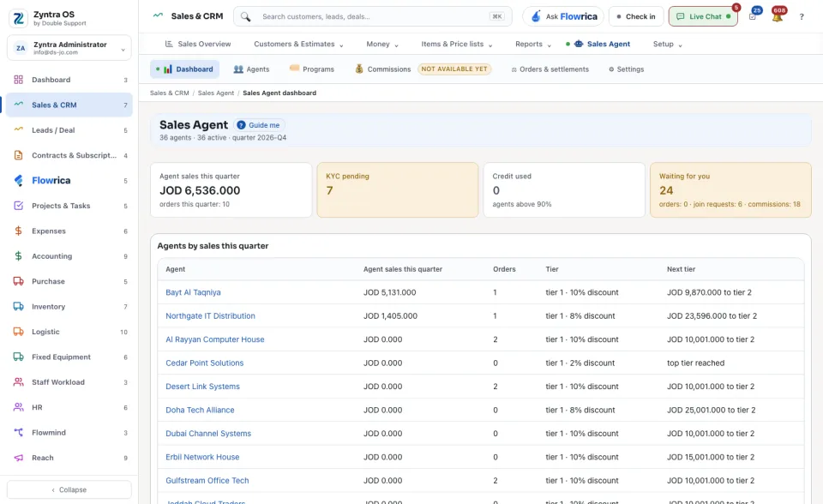Click the Agent sales this quarter card
Image resolution: width=823 pixels, height=504 pixels.
point(231,189)
